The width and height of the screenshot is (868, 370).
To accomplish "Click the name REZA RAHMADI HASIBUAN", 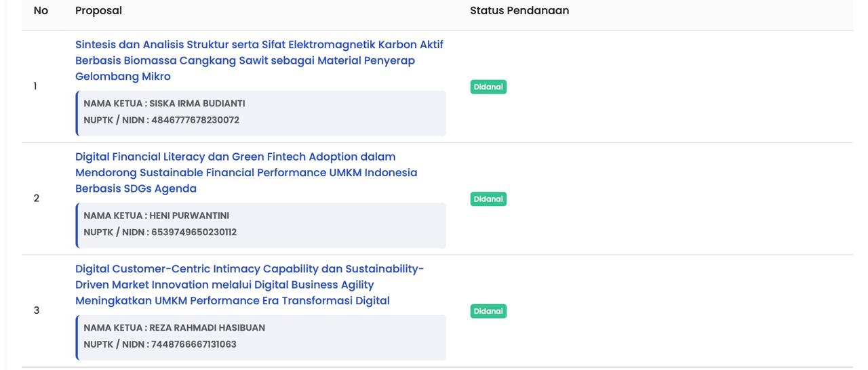I will [x=207, y=327].
